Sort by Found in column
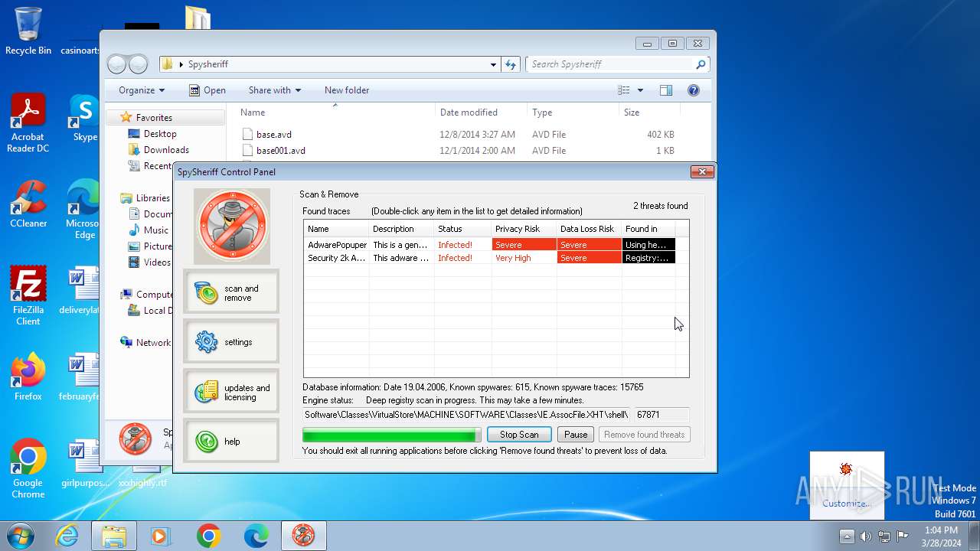The height and width of the screenshot is (551, 980). click(648, 229)
